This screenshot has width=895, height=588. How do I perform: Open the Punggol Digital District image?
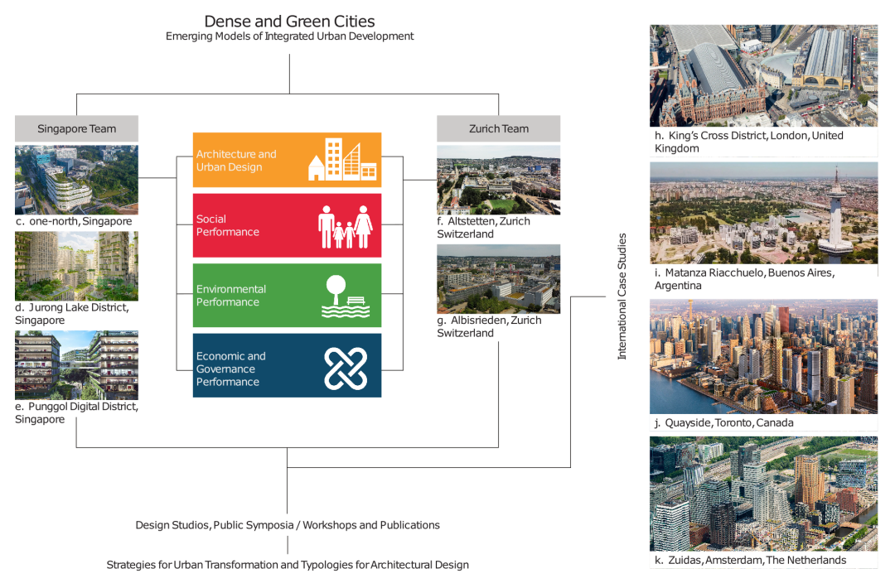point(76,365)
